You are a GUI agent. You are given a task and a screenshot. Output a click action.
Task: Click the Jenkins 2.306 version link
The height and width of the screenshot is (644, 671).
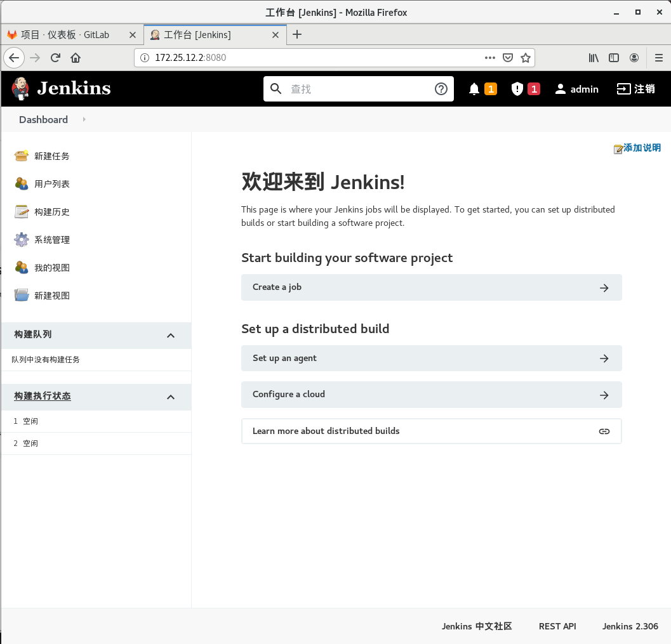[630, 626]
